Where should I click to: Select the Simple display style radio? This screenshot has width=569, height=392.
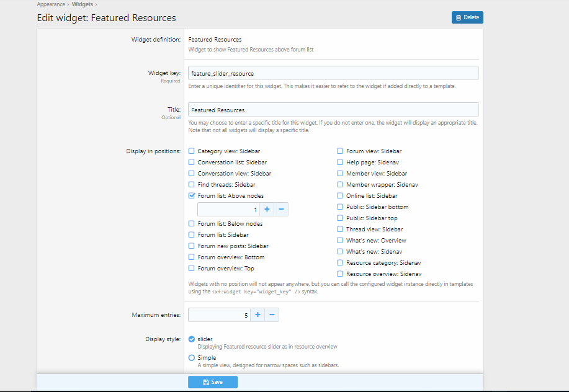[192, 358]
